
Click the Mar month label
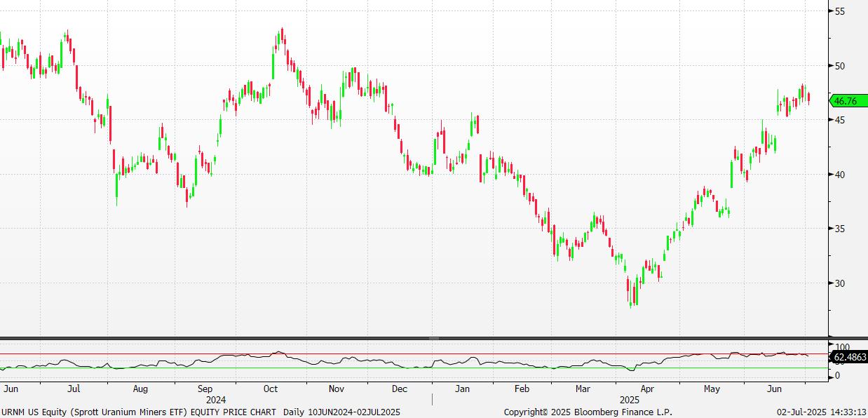(x=583, y=388)
